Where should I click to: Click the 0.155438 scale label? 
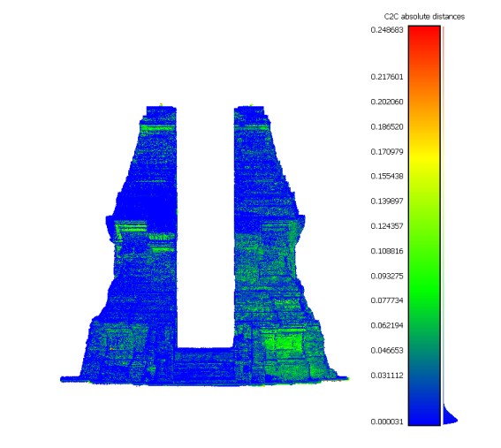pyautogui.click(x=387, y=176)
